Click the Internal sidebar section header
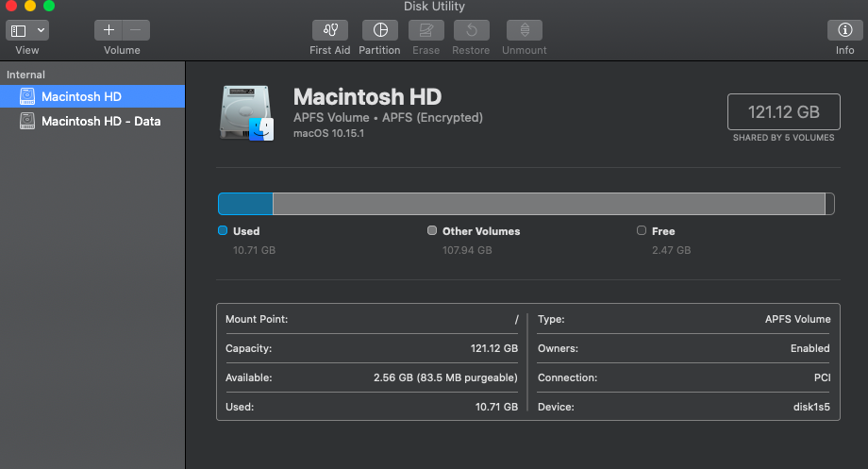The image size is (868, 469). (25, 75)
